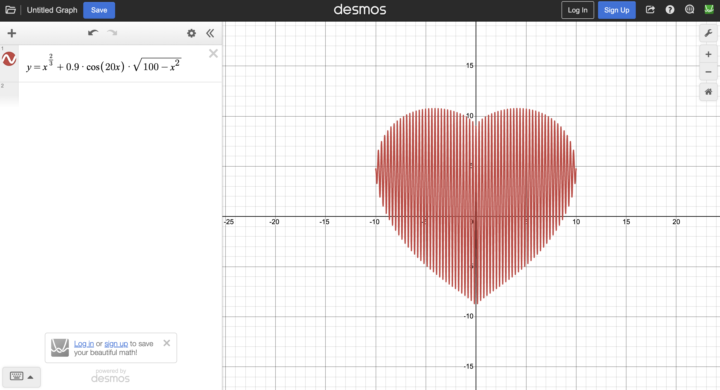Add a new expression with the plus icon

coord(12,33)
